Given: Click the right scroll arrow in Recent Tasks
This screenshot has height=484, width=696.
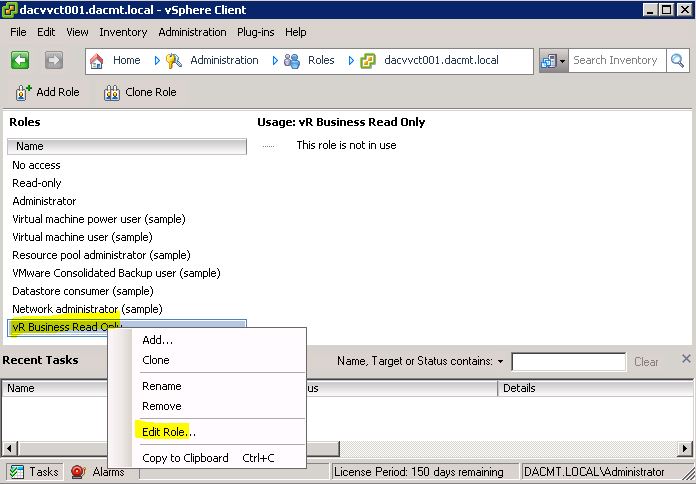Looking at the screenshot, I should click(685, 448).
